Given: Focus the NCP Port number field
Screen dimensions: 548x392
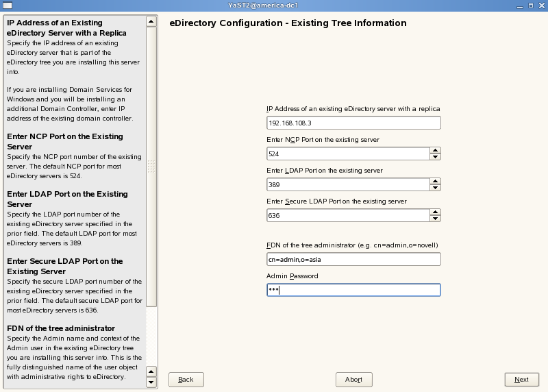Looking at the screenshot, I should click(347, 154).
